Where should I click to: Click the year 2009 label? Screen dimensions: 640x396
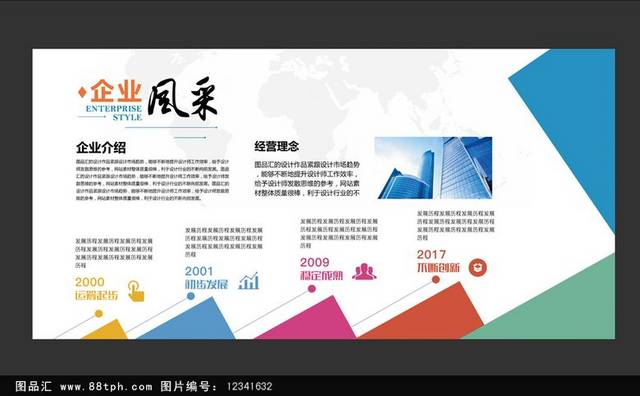[x=314, y=262]
